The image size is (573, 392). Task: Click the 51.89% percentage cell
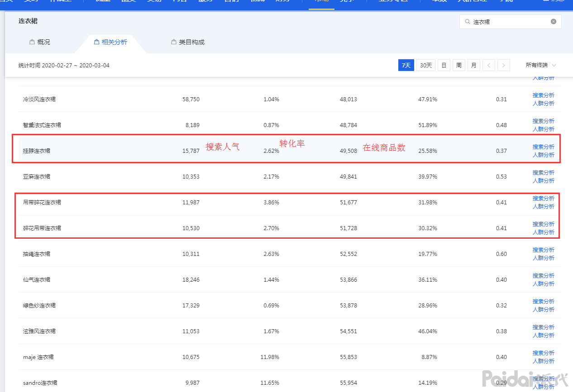pyautogui.click(x=428, y=125)
